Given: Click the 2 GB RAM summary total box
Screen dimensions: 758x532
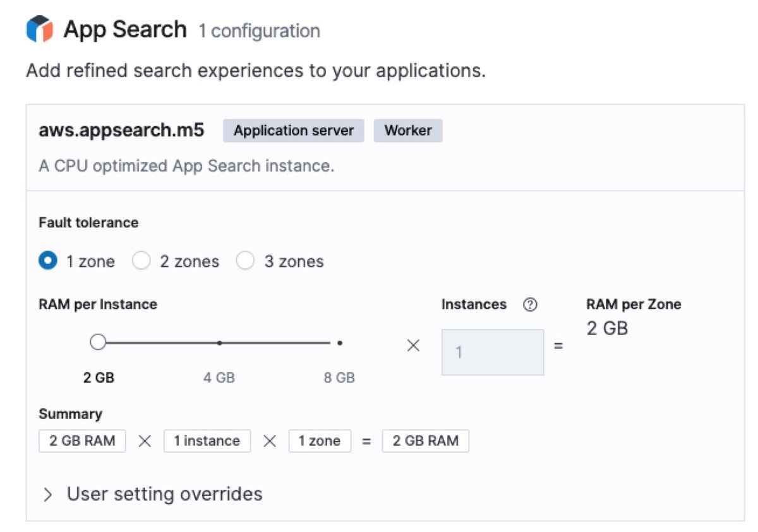Looking at the screenshot, I should click(425, 441).
